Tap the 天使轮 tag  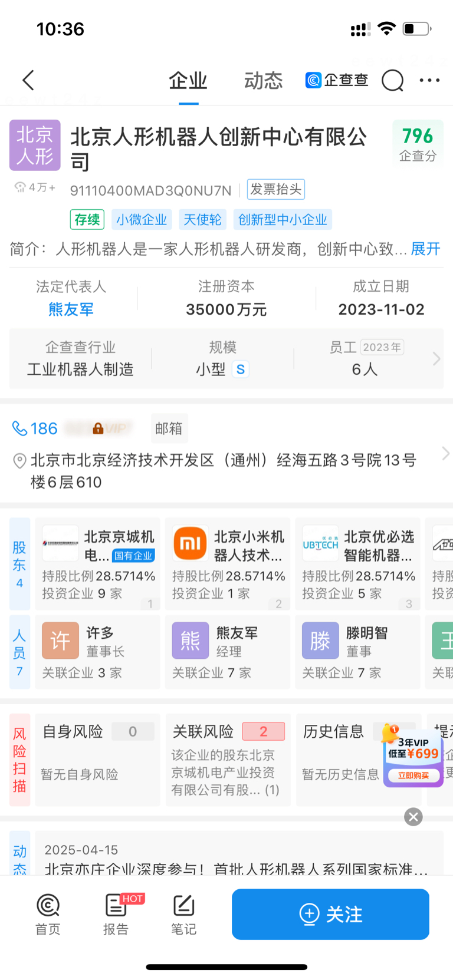tap(202, 220)
